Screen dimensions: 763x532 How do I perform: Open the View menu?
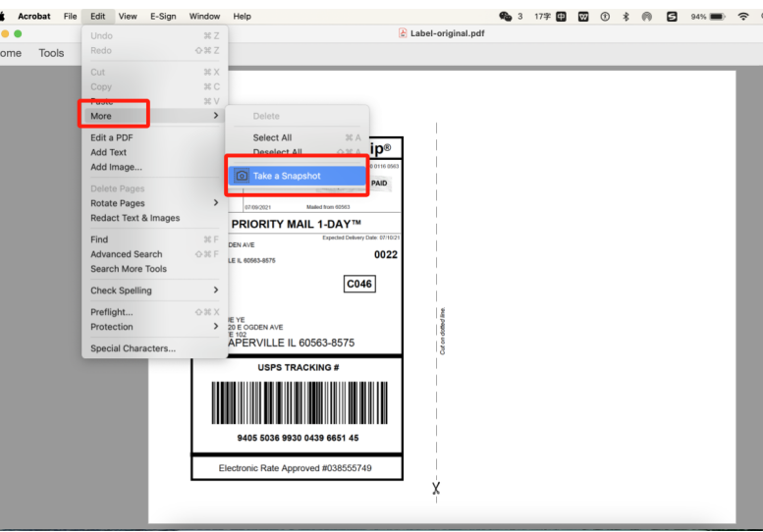pyautogui.click(x=128, y=16)
